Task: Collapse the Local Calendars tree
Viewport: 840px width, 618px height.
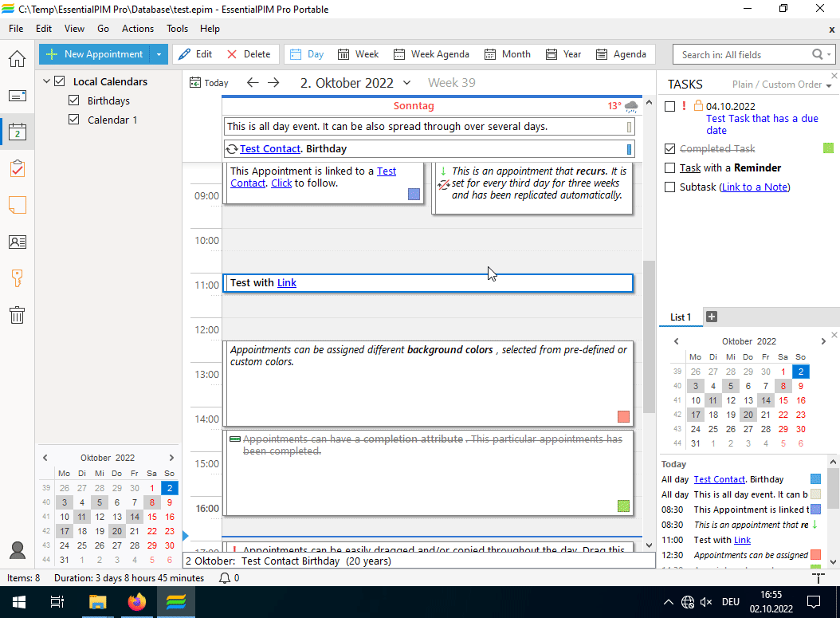Action: click(x=46, y=81)
